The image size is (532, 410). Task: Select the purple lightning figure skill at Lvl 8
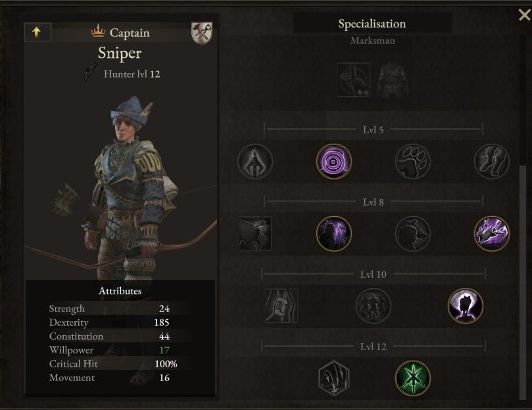(334, 234)
